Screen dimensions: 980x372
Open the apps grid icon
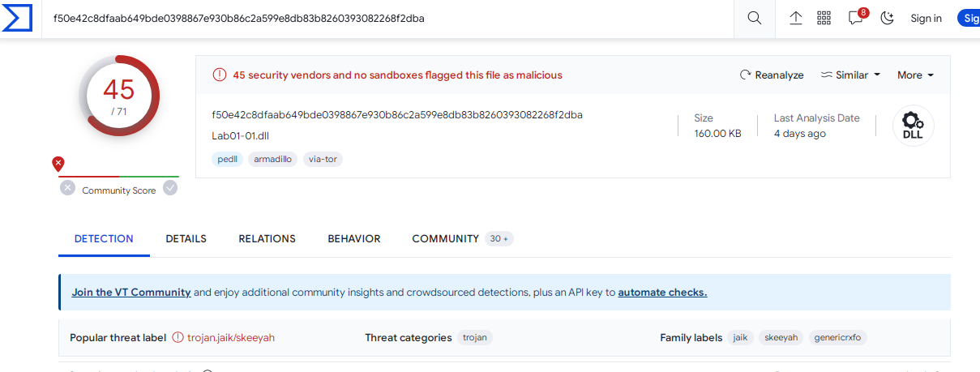824,18
